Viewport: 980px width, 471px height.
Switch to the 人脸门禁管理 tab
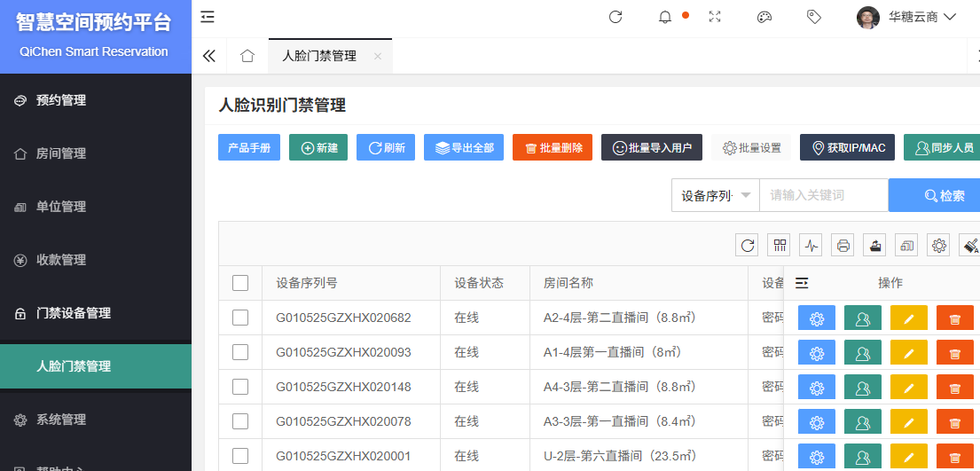318,56
